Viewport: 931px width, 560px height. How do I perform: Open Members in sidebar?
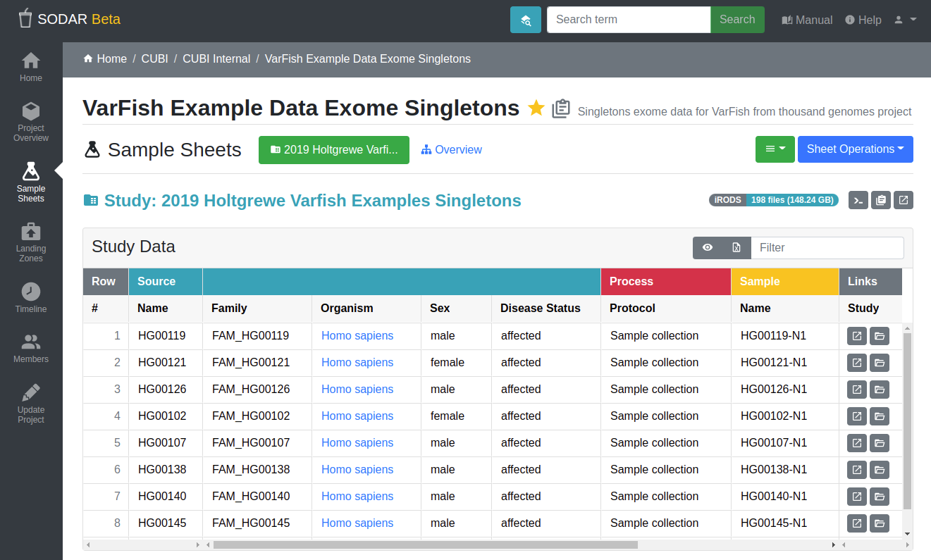click(x=31, y=349)
